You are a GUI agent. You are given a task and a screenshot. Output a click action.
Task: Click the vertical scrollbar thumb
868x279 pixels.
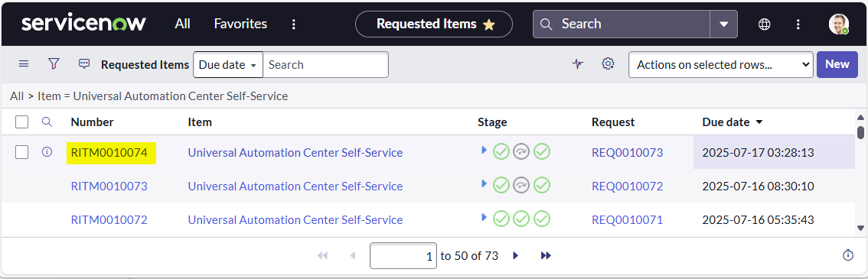click(860, 132)
